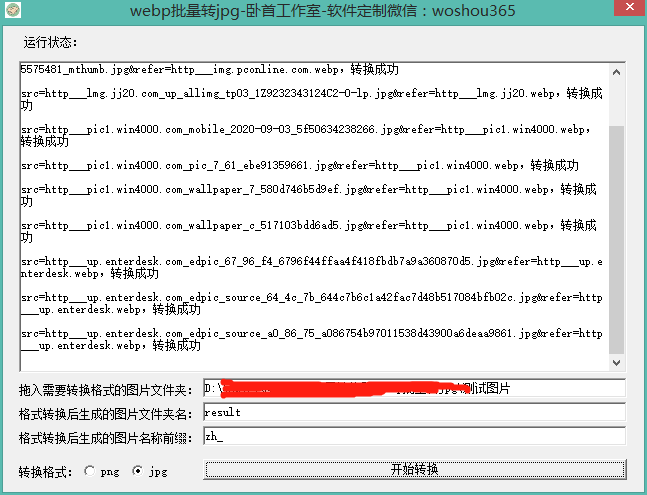Click the lmg.jj20.com_up_allimg log entry
Screen dimensions: 647x495
(x=312, y=99)
